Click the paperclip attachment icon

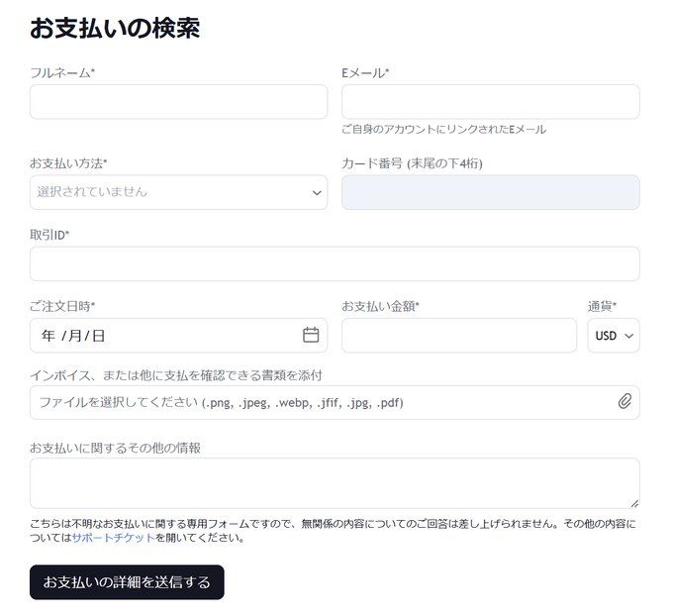click(x=625, y=401)
